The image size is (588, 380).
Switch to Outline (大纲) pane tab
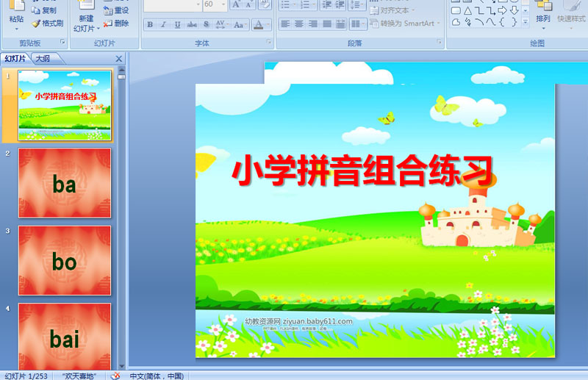(x=43, y=59)
